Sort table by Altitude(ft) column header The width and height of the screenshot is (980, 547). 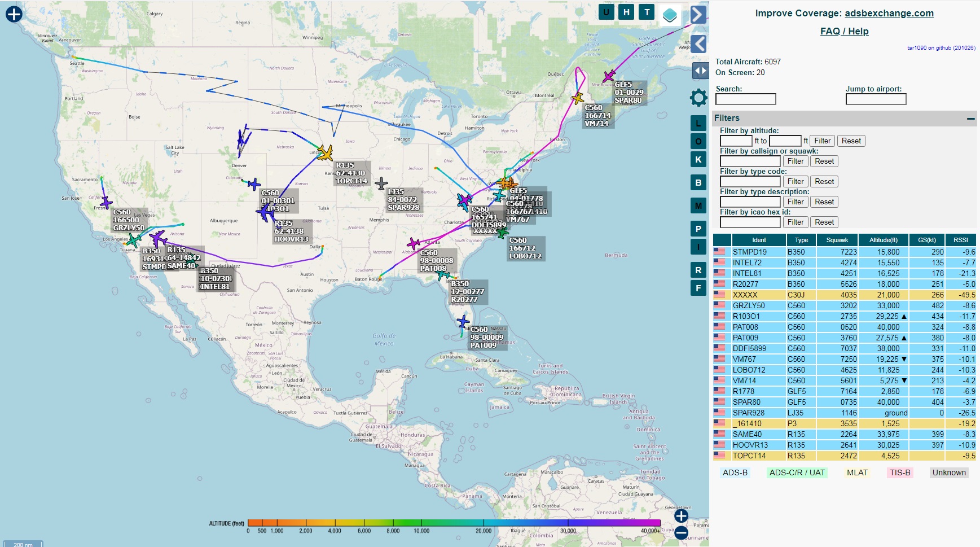(884, 240)
